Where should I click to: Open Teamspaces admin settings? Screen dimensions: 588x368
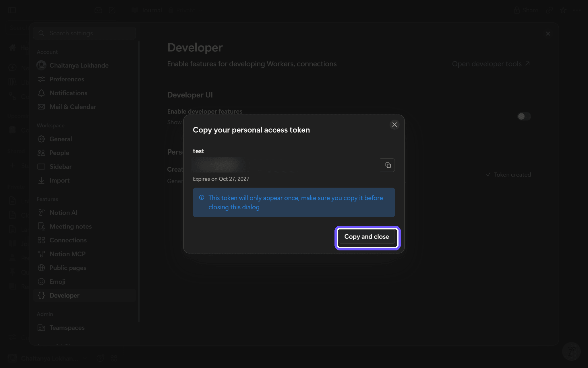[84, 327]
